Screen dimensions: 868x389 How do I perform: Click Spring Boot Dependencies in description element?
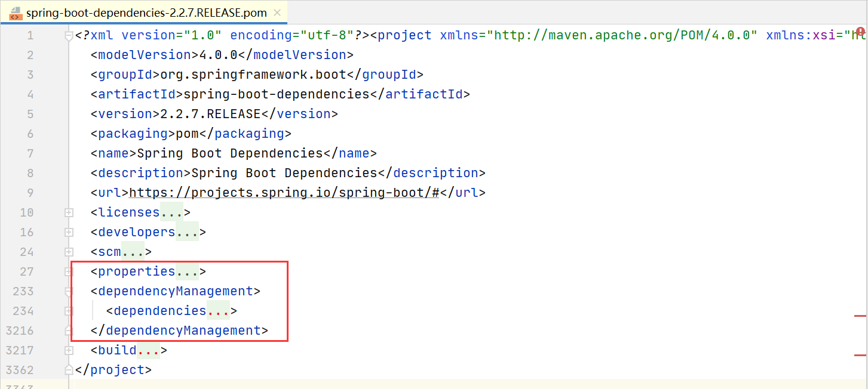284,174
